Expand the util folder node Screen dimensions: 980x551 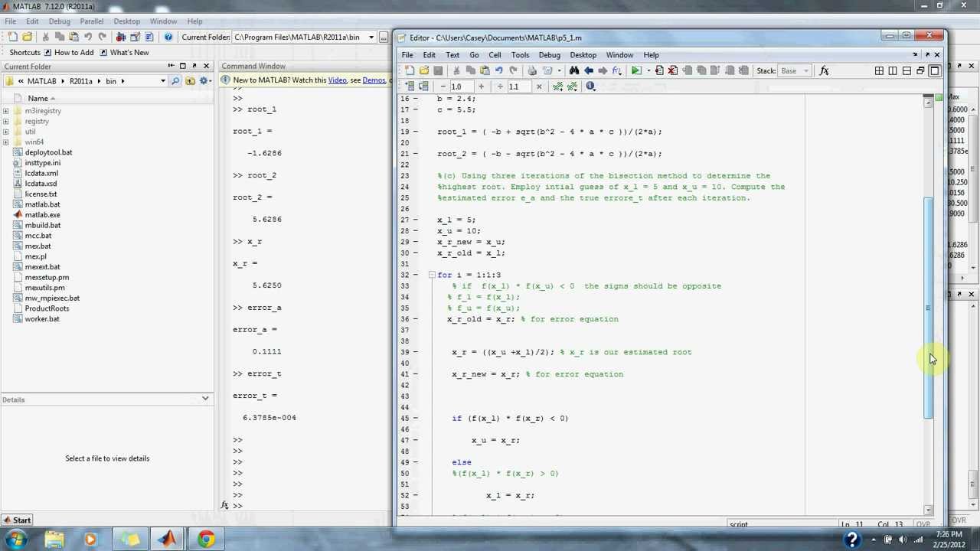6,132
